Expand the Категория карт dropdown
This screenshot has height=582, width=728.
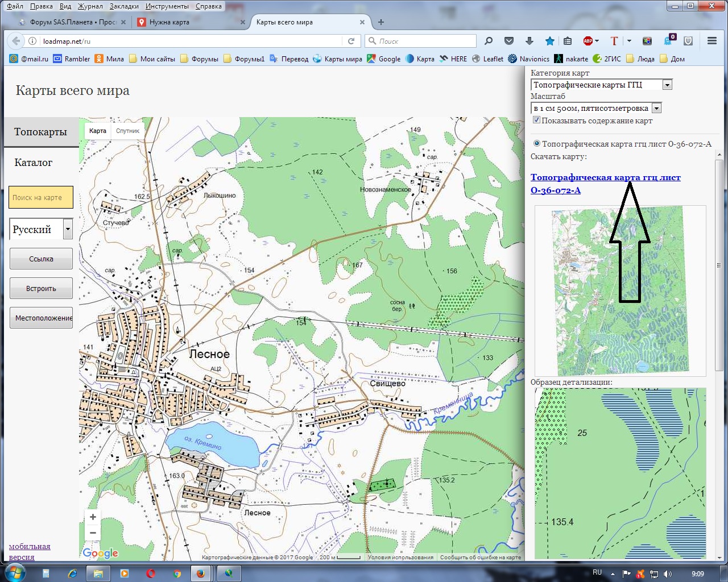pos(667,85)
